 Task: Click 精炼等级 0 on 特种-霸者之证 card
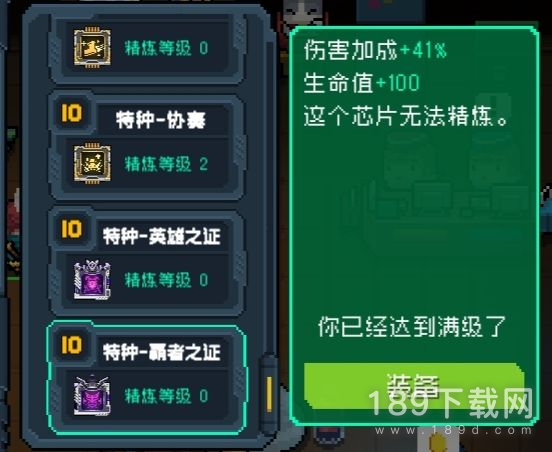tap(166, 396)
